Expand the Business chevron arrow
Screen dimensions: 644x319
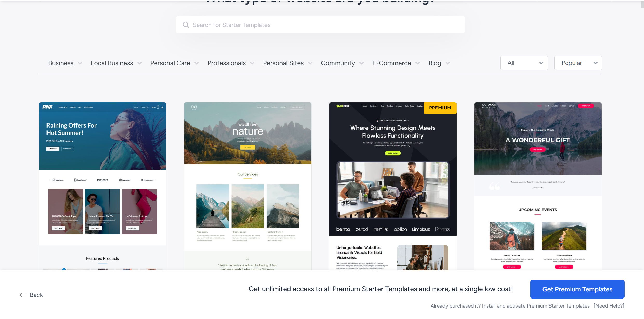point(80,63)
